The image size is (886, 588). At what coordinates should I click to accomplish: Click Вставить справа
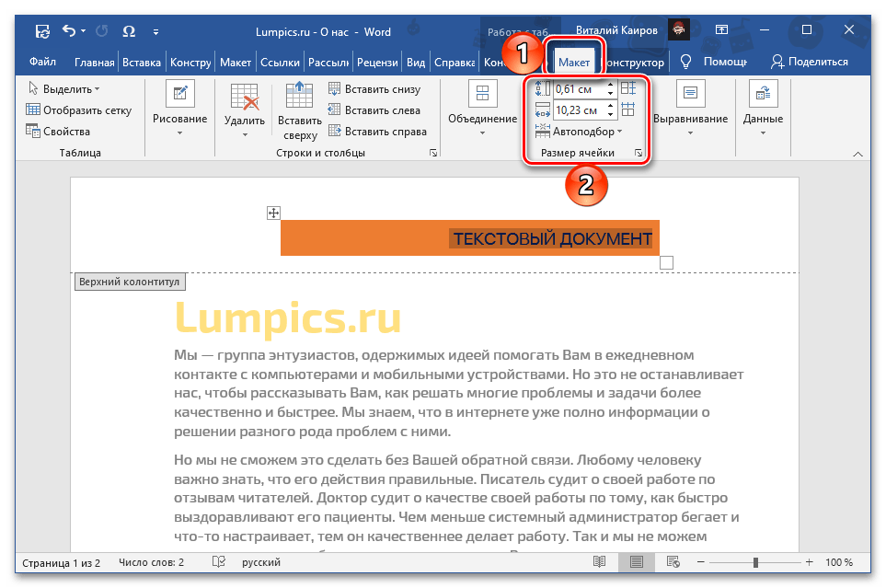377,132
